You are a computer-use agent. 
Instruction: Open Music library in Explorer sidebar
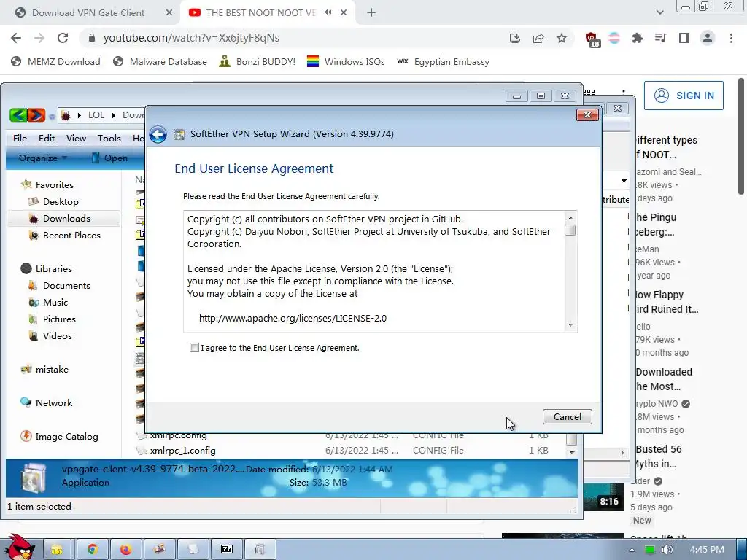click(55, 303)
